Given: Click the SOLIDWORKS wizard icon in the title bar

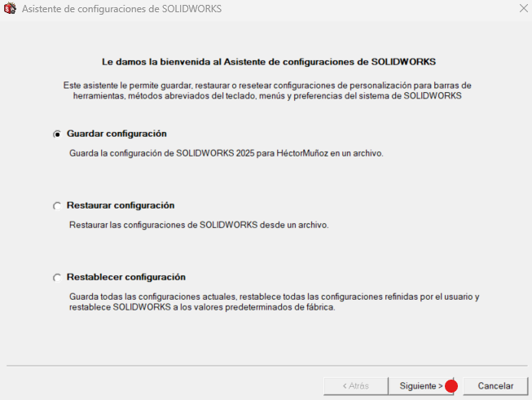Looking at the screenshot, I should click(x=10, y=8).
